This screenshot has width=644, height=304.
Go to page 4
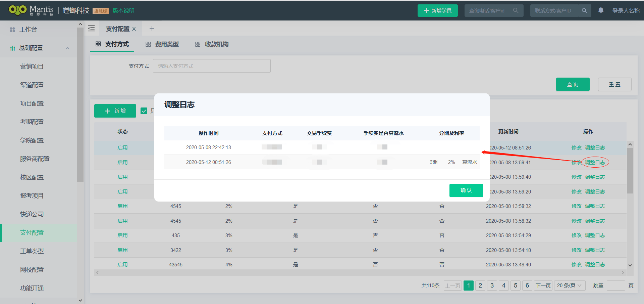504,286
